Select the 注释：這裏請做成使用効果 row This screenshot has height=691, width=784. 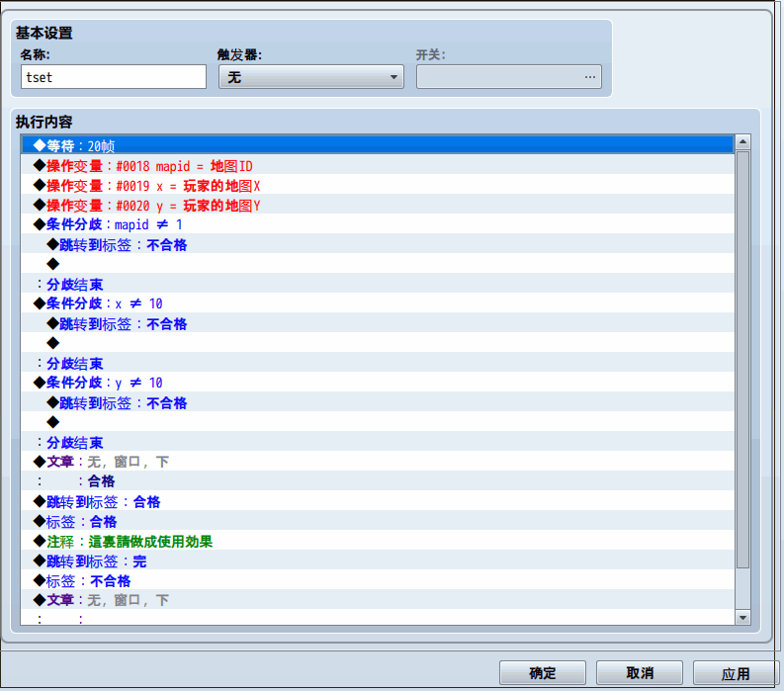tap(378, 541)
